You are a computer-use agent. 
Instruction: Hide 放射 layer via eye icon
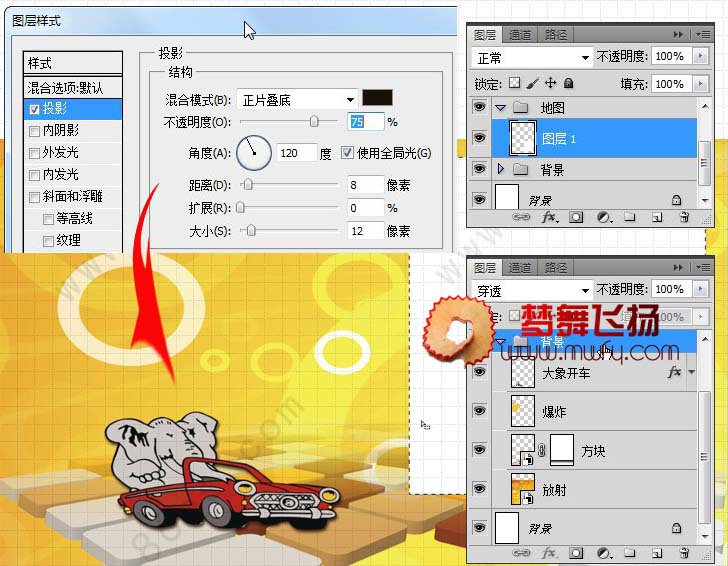(x=479, y=488)
